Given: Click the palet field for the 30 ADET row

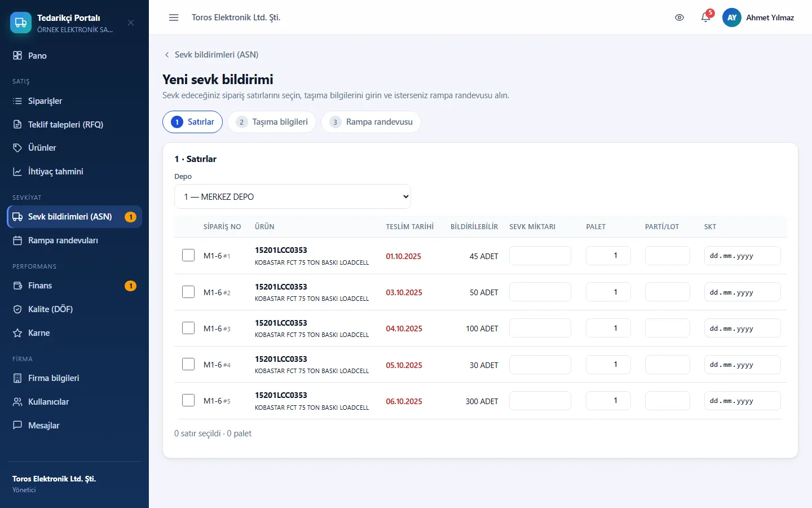Looking at the screenshot, I should (608, 365).
